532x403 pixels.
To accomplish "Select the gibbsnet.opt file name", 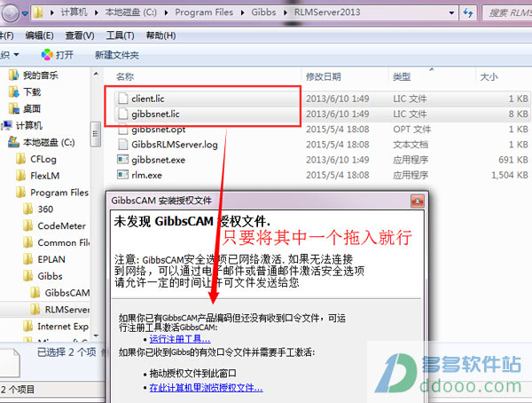I will pyautogui.click(x=159, y=130).
